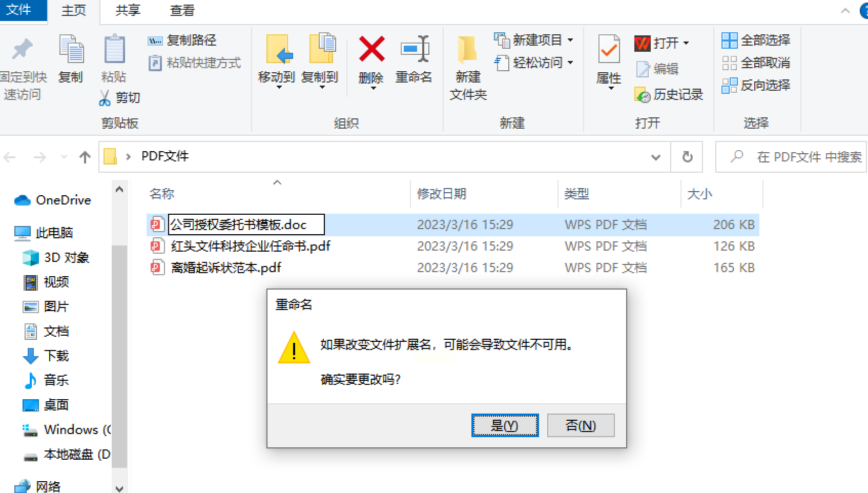Image resolution: width=868 pixels, height=493 pixels.
Task: Click the New Folder icon
Action: click(x=467, y=49)
